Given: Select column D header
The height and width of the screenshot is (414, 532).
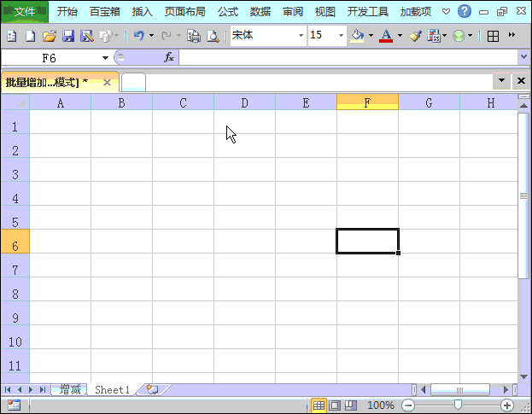Looking at the screenshot, I should coord(244,102).
